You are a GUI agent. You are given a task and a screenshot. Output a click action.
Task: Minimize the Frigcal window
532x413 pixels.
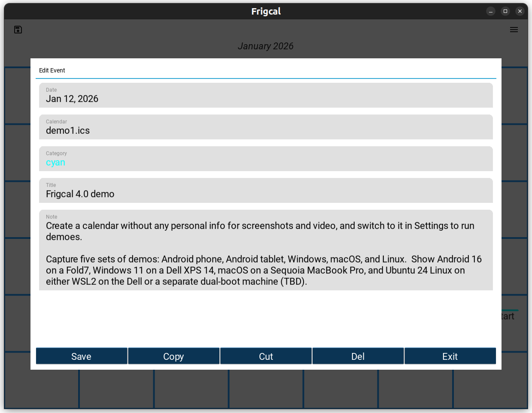(x=491, y=11)
